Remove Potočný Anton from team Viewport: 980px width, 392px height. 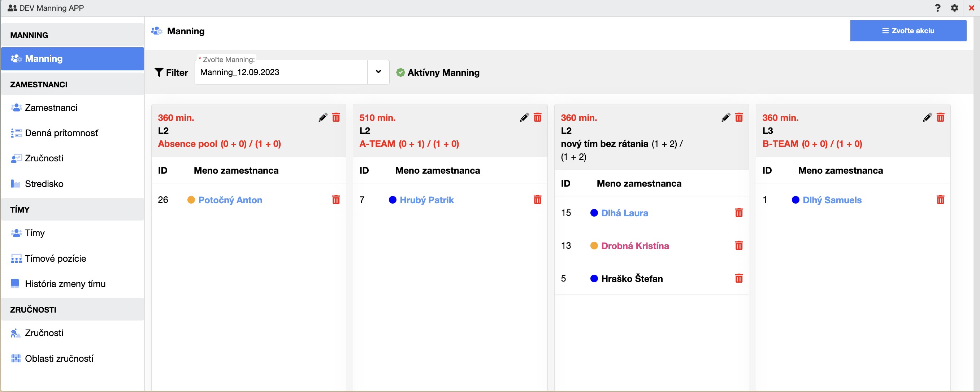335,200
